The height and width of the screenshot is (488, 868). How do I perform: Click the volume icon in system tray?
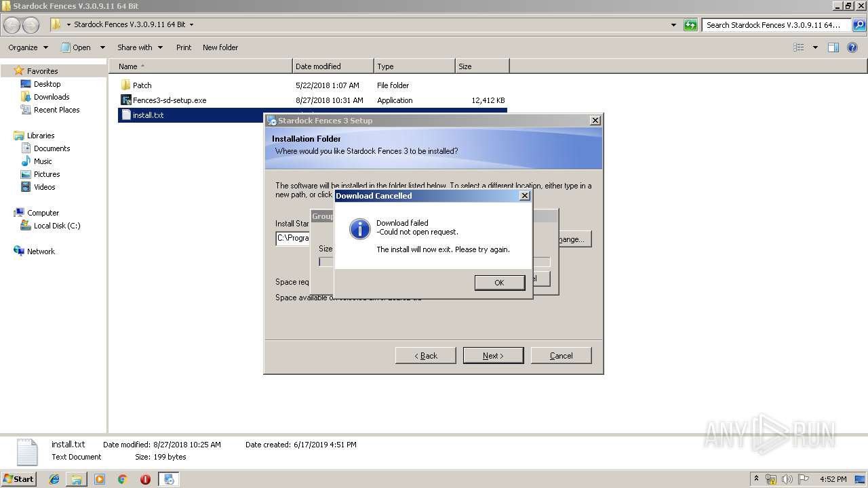coord(787,479)
